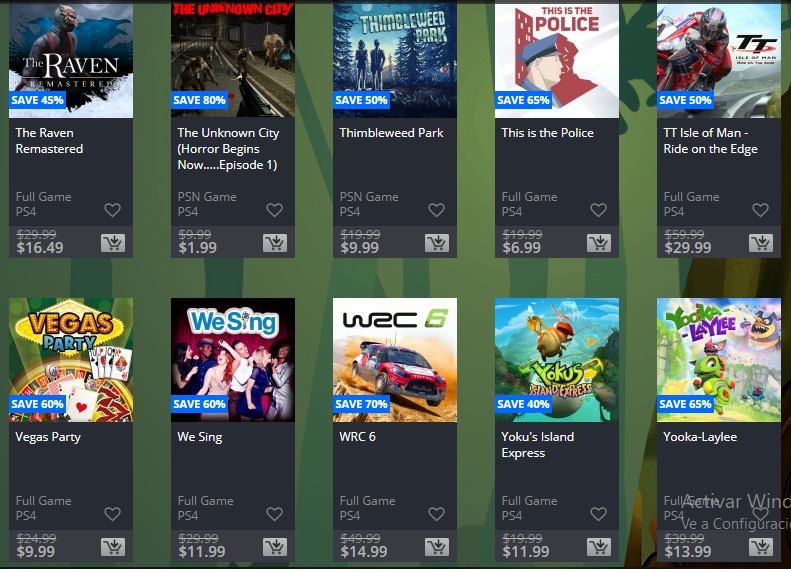The height and width of the screenshot is (572, 791).
Task: Click the Yooka-Laylee cover art thumbnail
Action: pyautogui.click(x=719, y=360)
